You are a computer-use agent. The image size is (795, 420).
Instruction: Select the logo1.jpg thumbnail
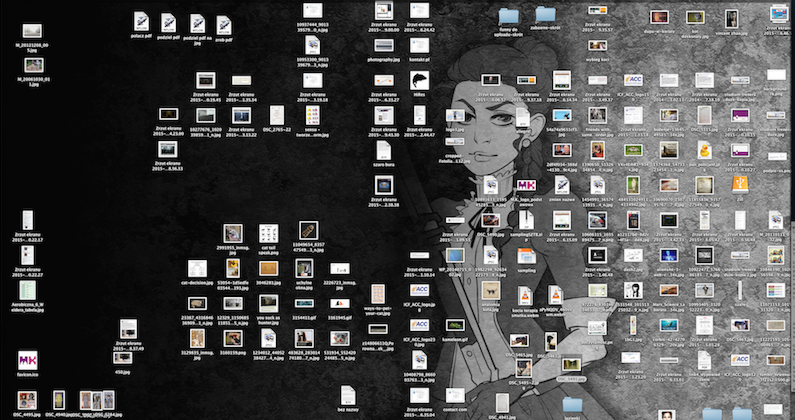(455, 116)
